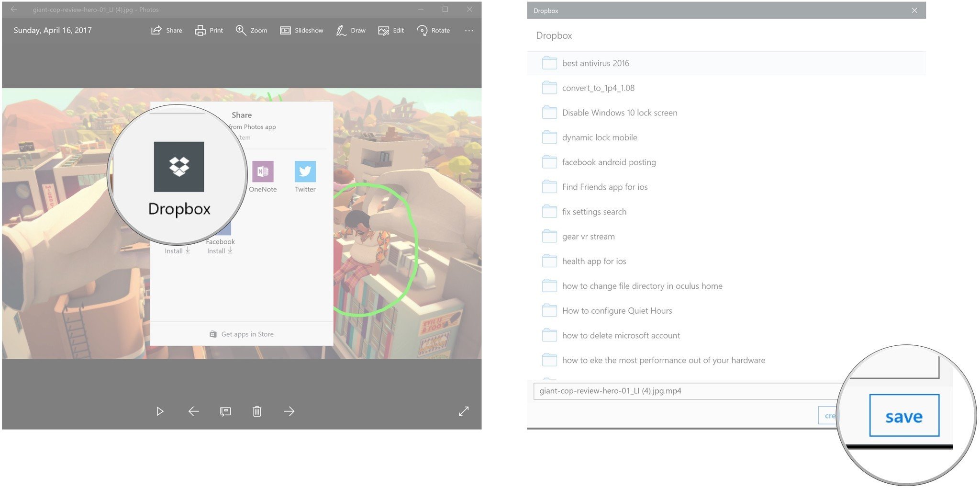The height and width of the screenshot is (489, 980).
Task: Open Disable Windows 10 lock screen folder
Action: pos(726,113)
